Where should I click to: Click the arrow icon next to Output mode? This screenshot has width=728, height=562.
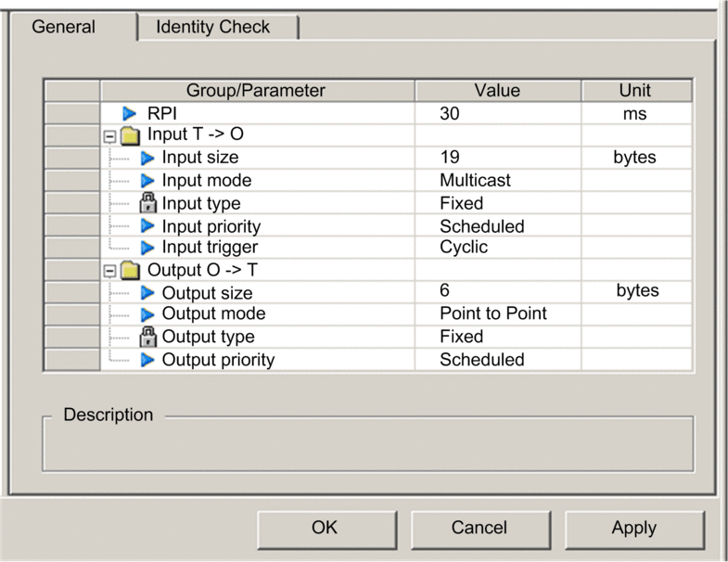click(147, 314)
